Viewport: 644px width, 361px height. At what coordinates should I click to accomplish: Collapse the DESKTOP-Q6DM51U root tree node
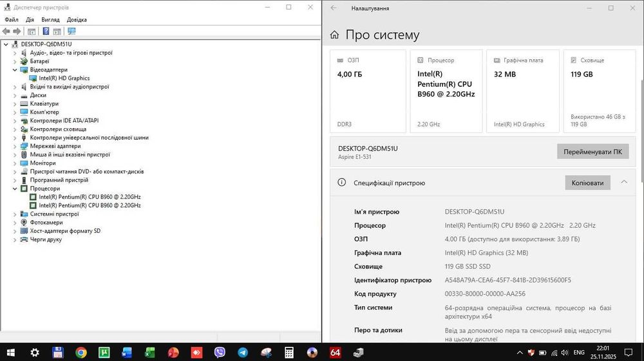[x=6, y=44]
